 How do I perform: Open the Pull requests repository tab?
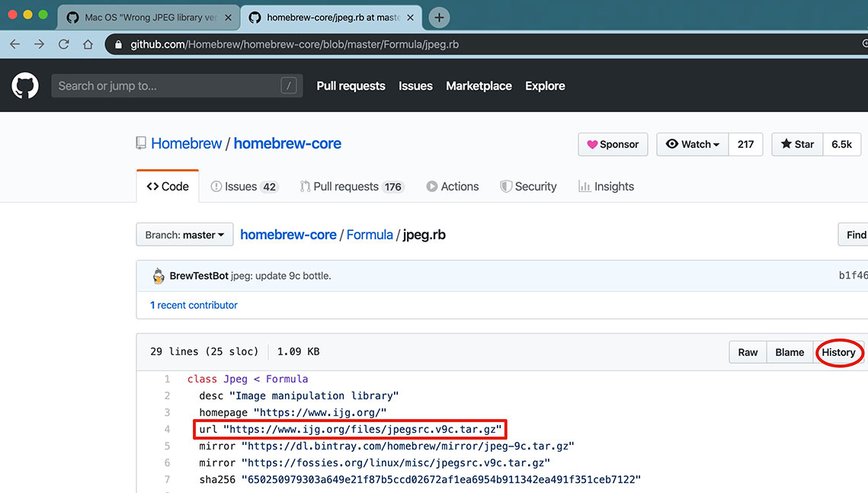(351, 187)
